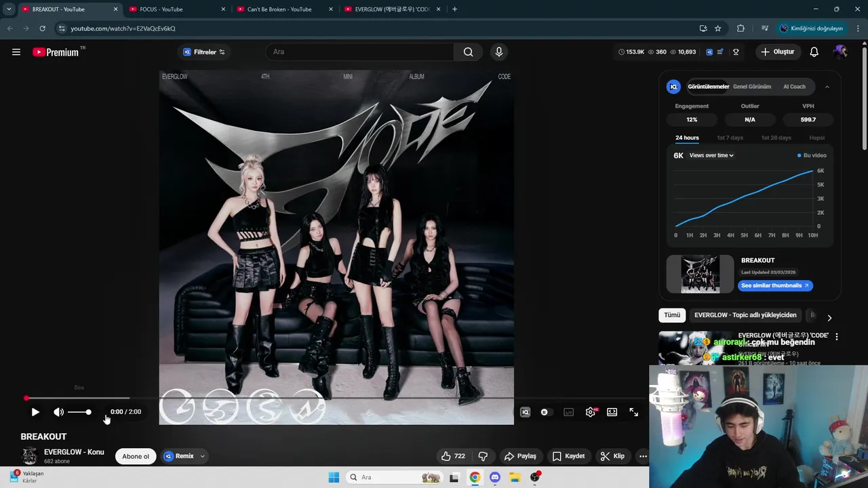This screenshot has height=488, width=868.
Task: Reload the page
Action: click(42, 28)
